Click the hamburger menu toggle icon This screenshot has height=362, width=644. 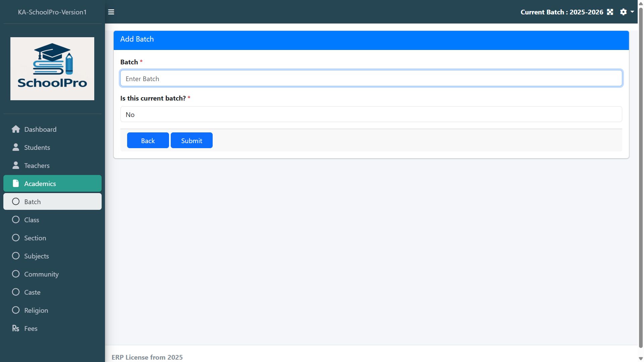111,12
